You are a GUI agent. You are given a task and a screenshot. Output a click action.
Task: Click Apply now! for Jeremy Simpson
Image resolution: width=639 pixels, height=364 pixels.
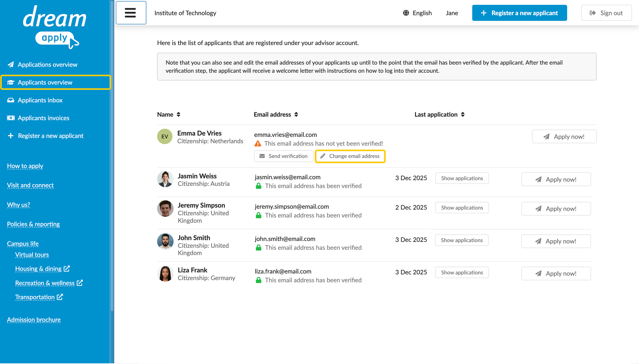pos(556,208)
